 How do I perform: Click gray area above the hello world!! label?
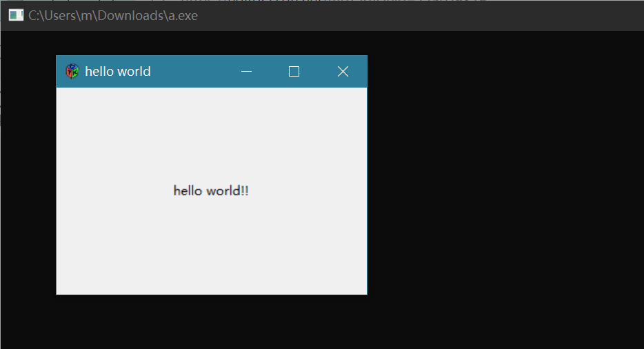click(211, 131)
